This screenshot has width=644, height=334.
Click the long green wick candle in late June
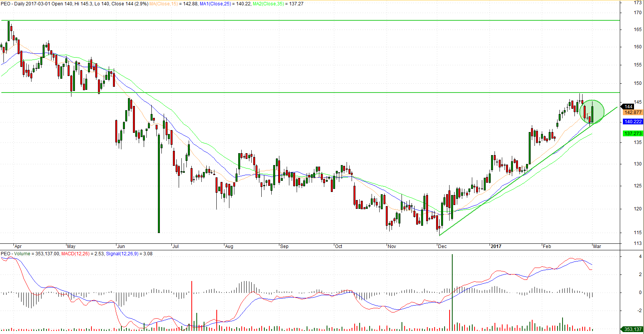159,184
